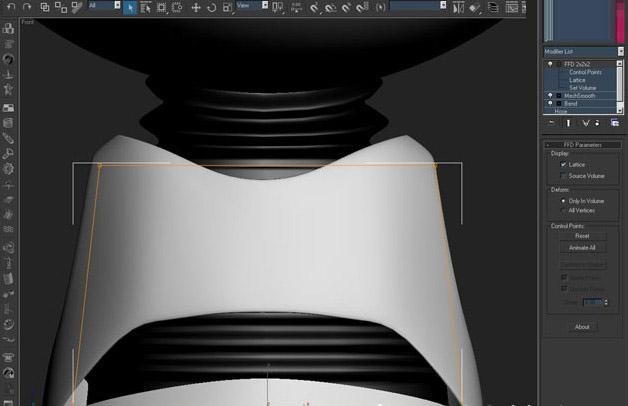
Task: Click the Offset spinner arrows
Action: [x=606, y=302]
